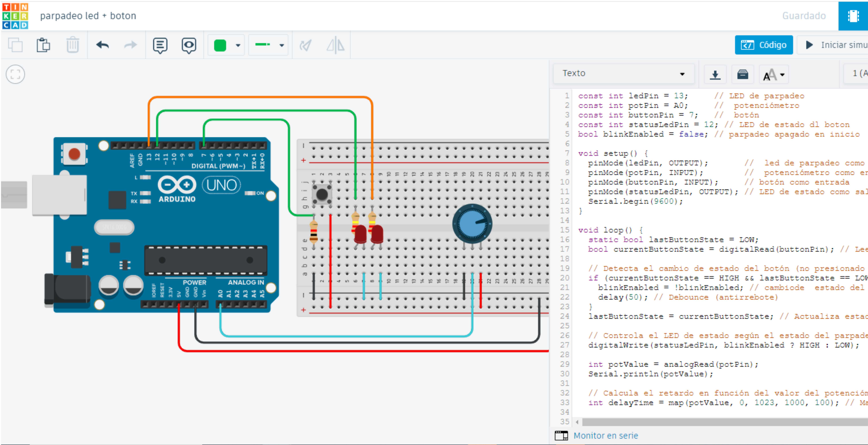868x445 pixels.
Task: Click the ATmega chip on Arduino
Action: (206, 260)
